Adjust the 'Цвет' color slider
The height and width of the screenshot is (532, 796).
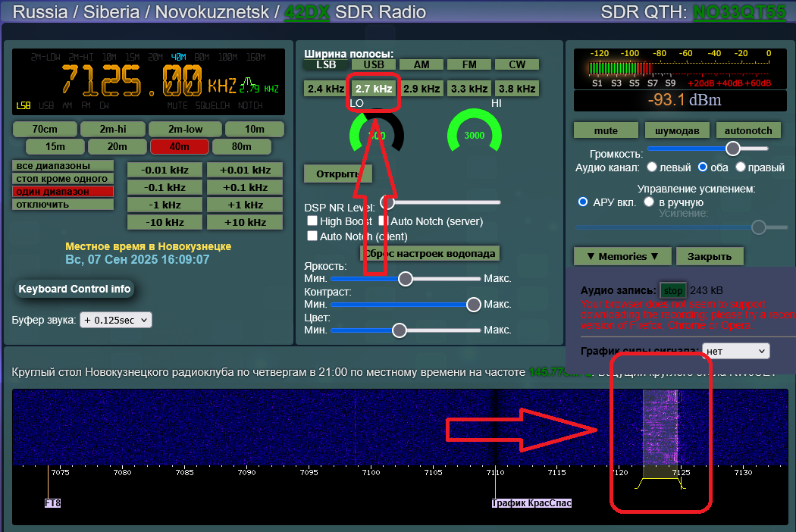406,330
